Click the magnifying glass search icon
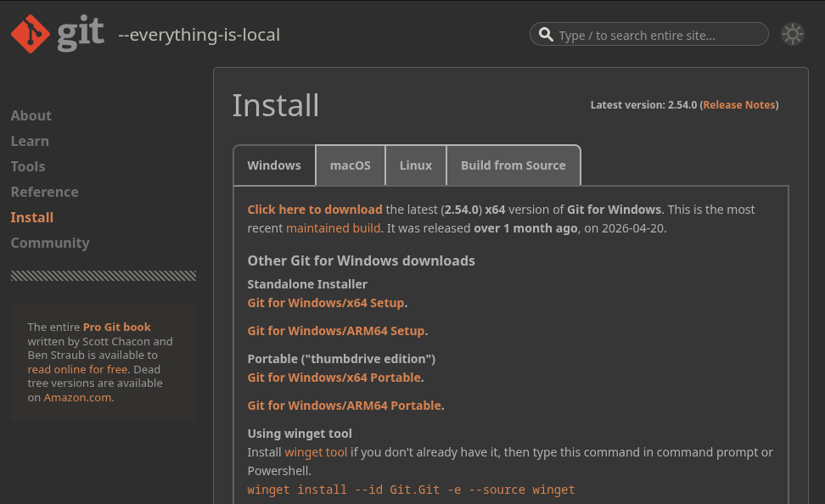Image resolution: width=825 pixels, height=504 pixels. (546, 35)
